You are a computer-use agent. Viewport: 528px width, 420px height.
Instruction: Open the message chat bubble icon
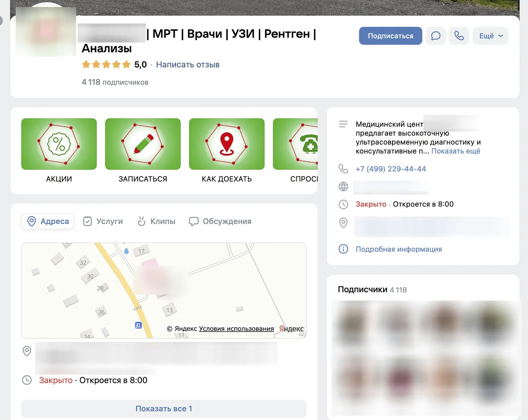pyautogui.click(x=436, y=36)
